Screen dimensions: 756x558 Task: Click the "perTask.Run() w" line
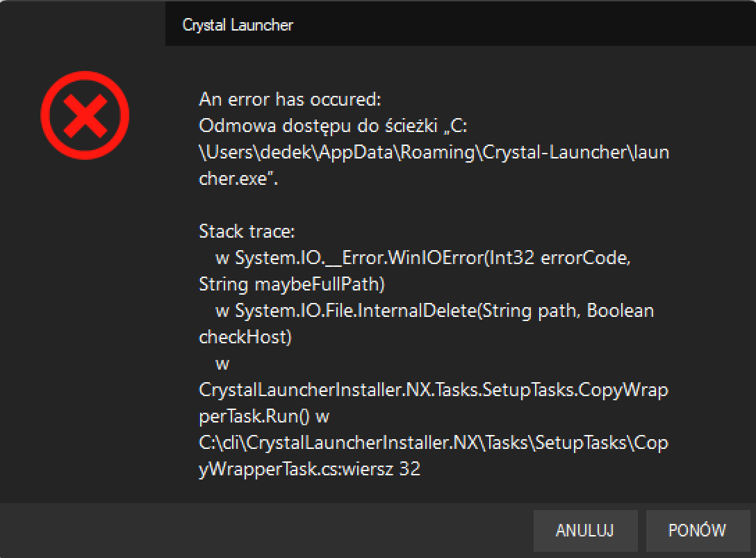263,416
